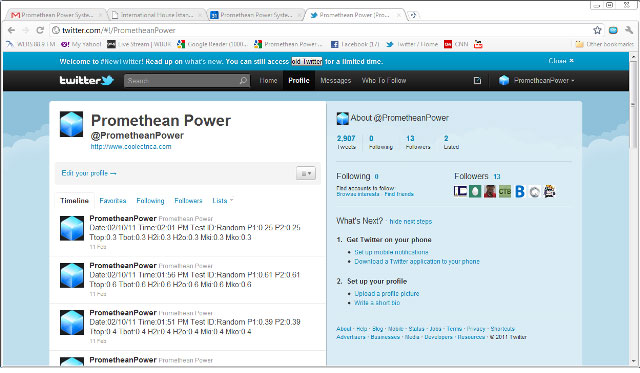Select the Timeline tab

pos(74,200)
